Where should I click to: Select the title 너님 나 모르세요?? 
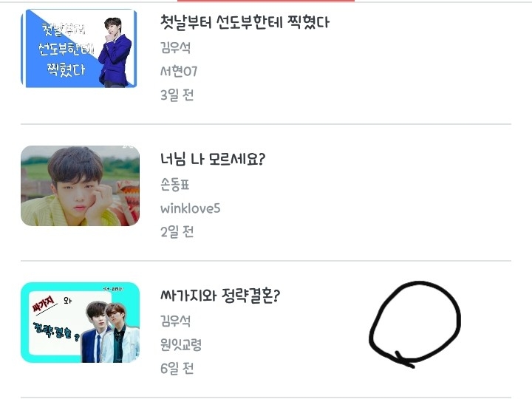pyautogui.click(x=213, y=159)
